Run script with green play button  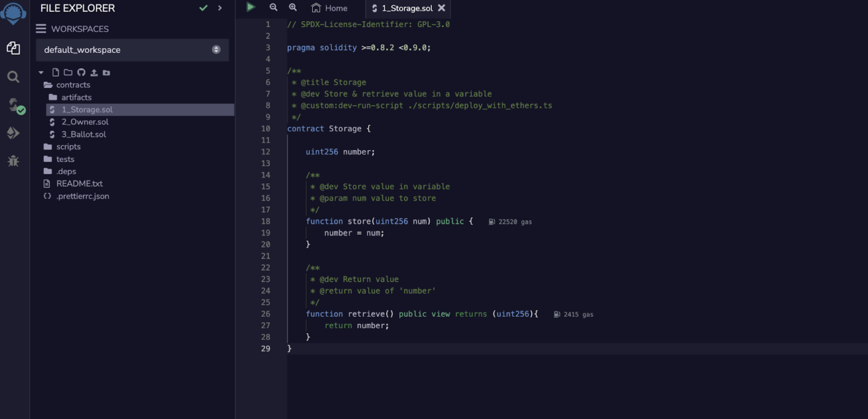250,7
